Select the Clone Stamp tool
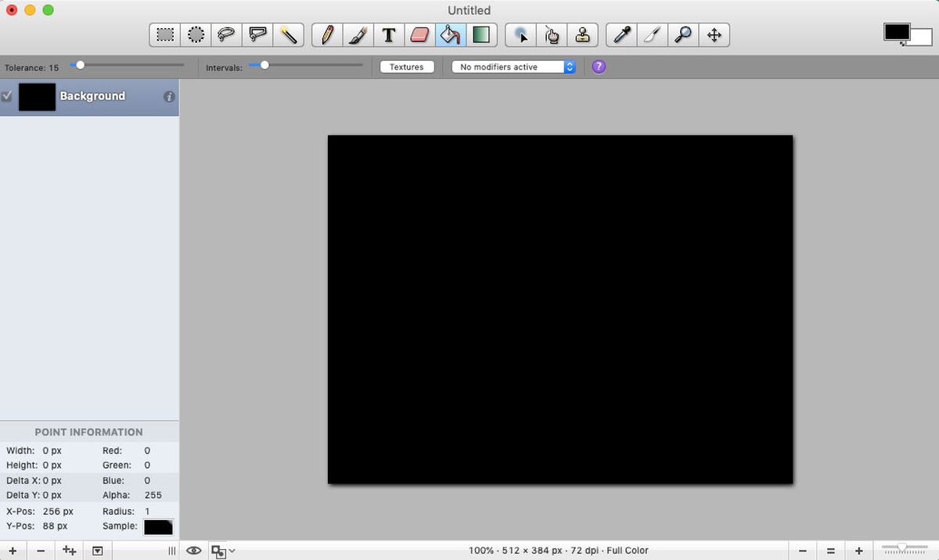This screenshot has width=939, height=560. tap(582, 35)
